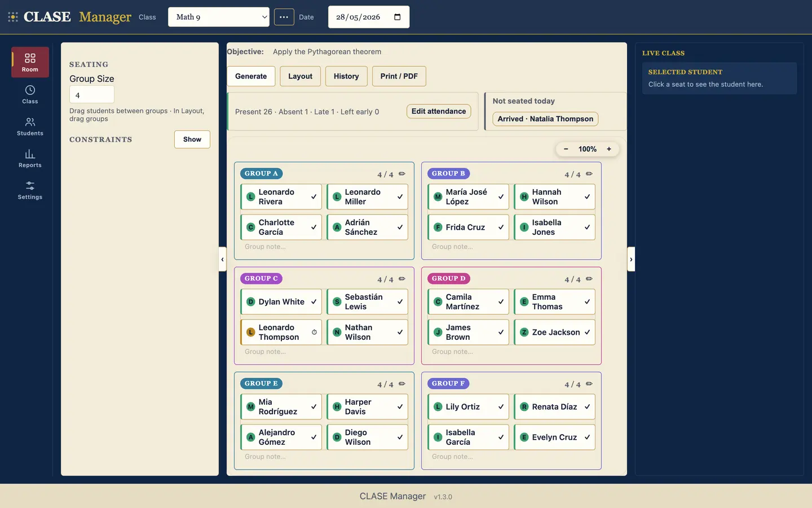Select Alejandro Gómez seat card
812x508 pixels.
(281, 437)
